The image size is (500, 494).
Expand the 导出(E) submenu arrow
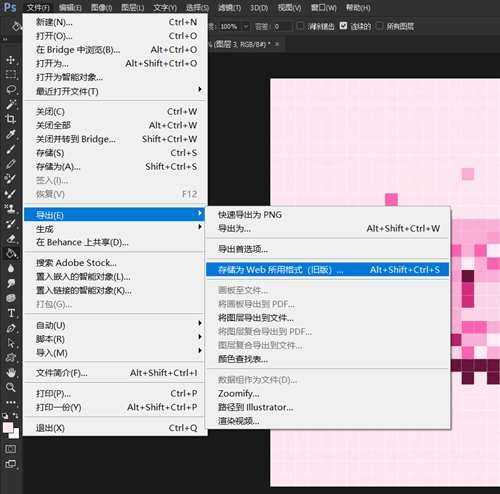200,213
